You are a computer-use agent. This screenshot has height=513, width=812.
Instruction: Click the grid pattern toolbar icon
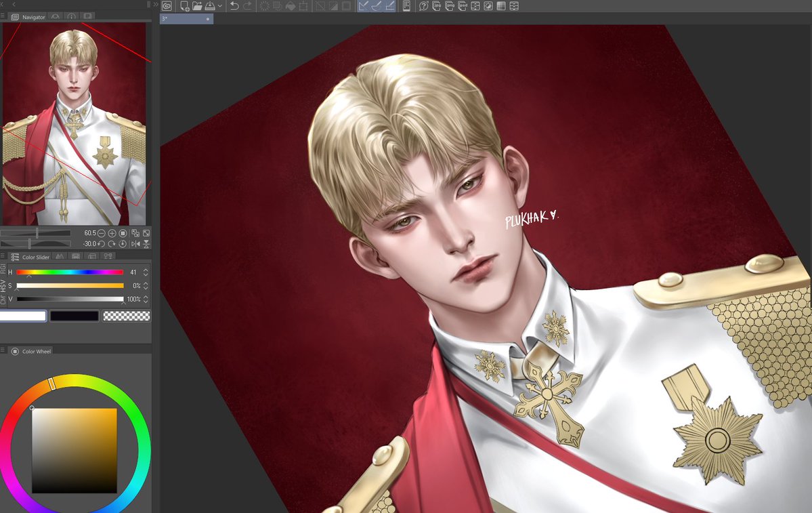pos(501,6)
